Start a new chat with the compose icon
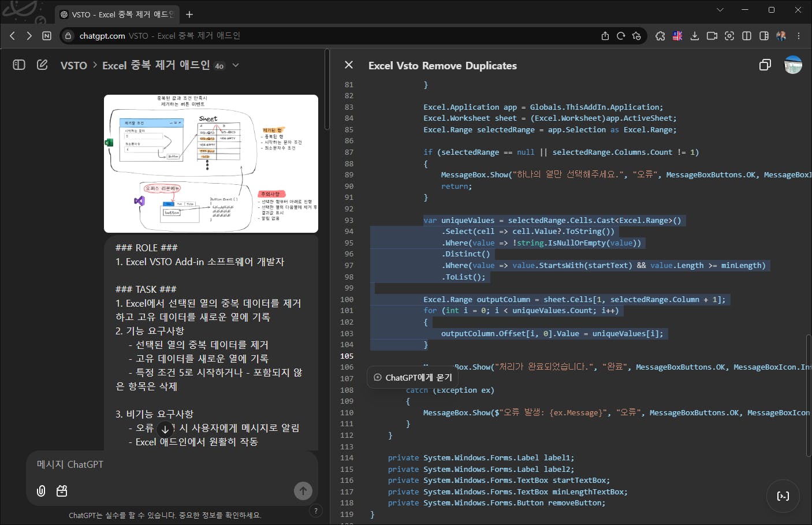Image resolution: width=812 pixels, height=525 pixels. pos(42,65)
